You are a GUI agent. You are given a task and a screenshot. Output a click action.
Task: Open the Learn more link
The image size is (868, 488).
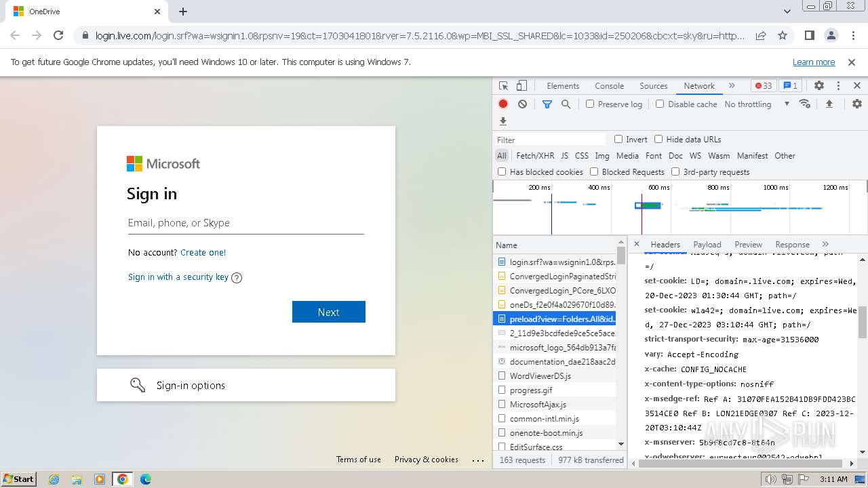pyautogui.click(x=814, y=62)
